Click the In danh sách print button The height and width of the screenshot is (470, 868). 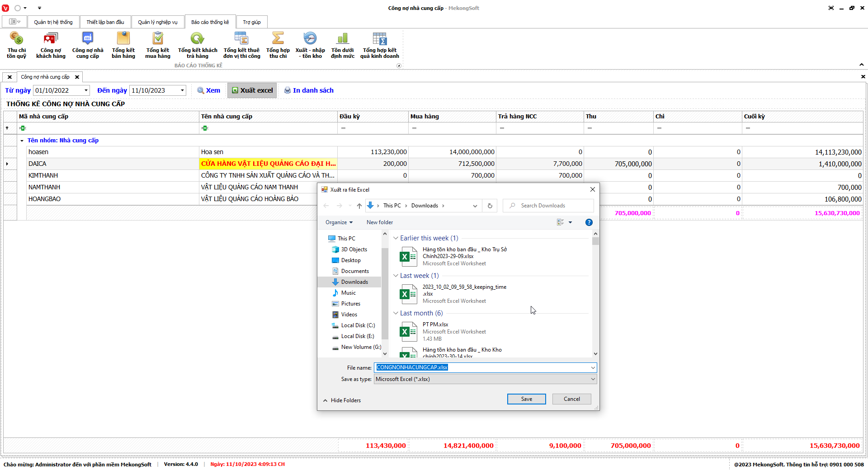(309, 90)
